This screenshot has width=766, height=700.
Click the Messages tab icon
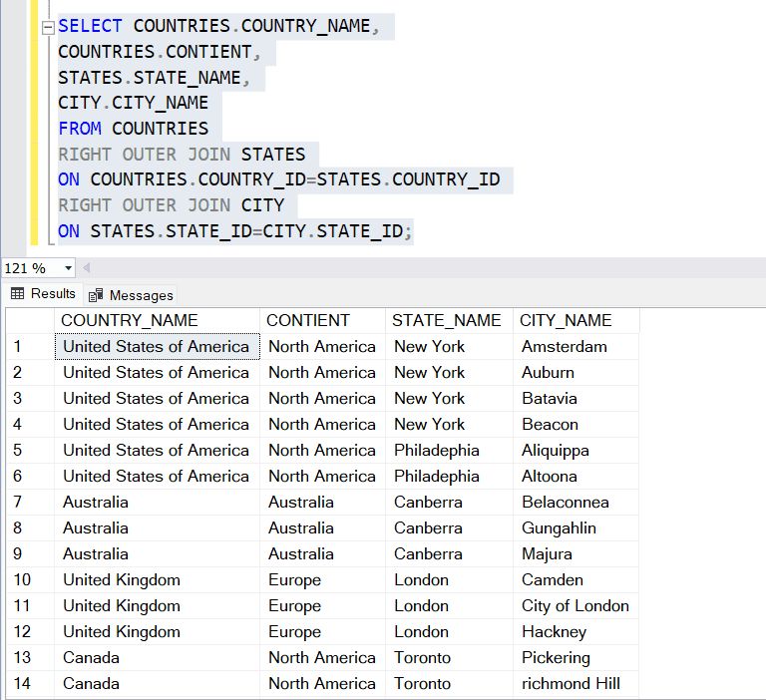(96, 295)
